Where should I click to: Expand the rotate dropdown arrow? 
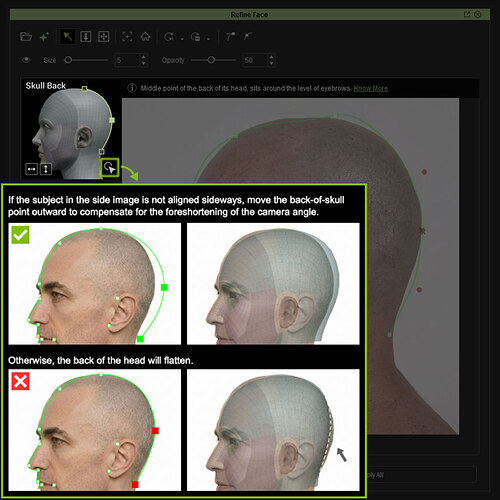[x=182, y=39]
